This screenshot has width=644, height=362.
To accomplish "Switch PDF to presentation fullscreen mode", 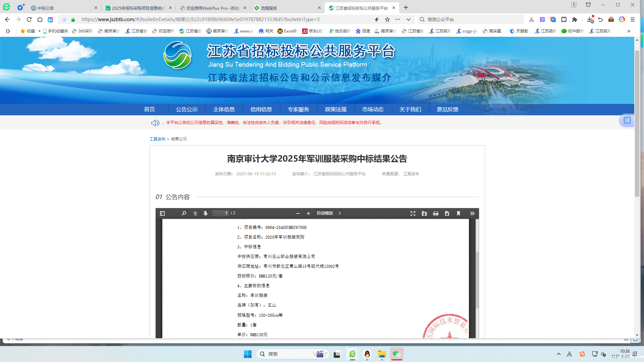I will coord(413,214).
